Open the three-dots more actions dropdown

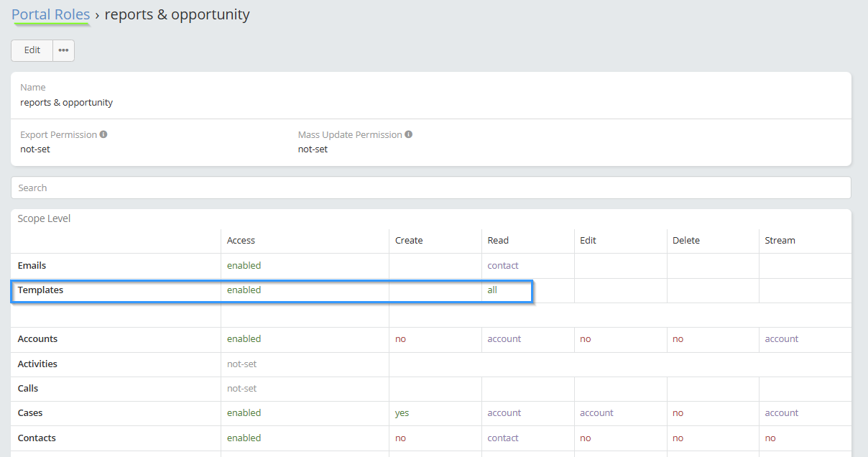(64, 50)
